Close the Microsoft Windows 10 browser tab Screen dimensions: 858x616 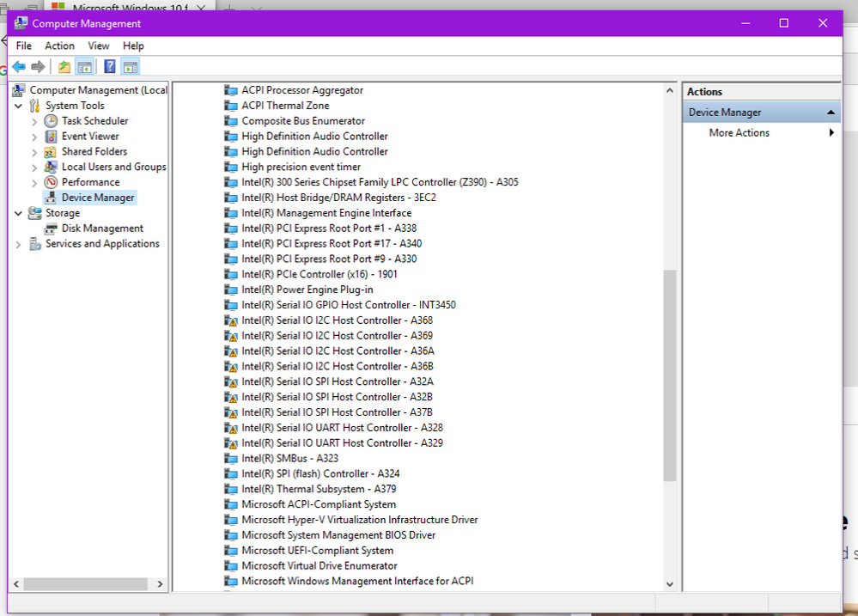click(x=201, y=7)
